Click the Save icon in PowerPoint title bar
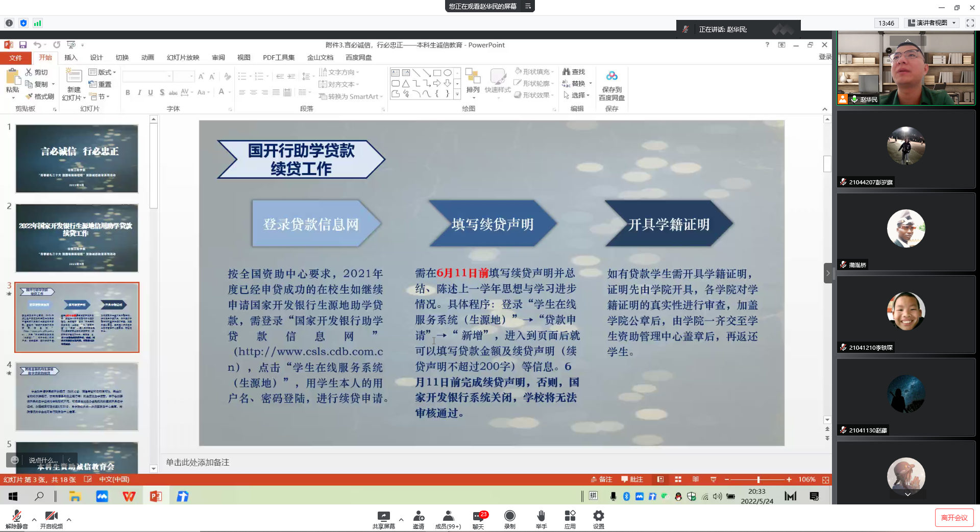This screenshot has width=980, height=532. (x=23, y=45)
